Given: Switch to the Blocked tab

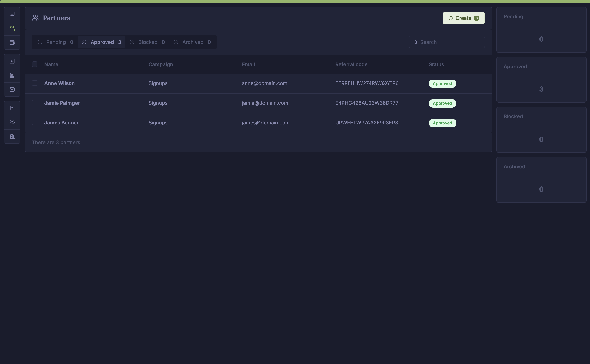Looking at the screenshot, I should 147,42.
